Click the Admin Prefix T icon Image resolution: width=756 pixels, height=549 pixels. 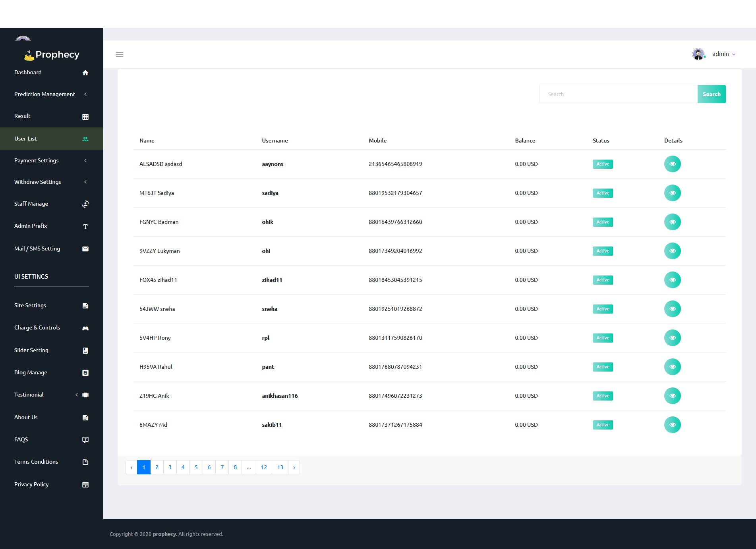85,226
